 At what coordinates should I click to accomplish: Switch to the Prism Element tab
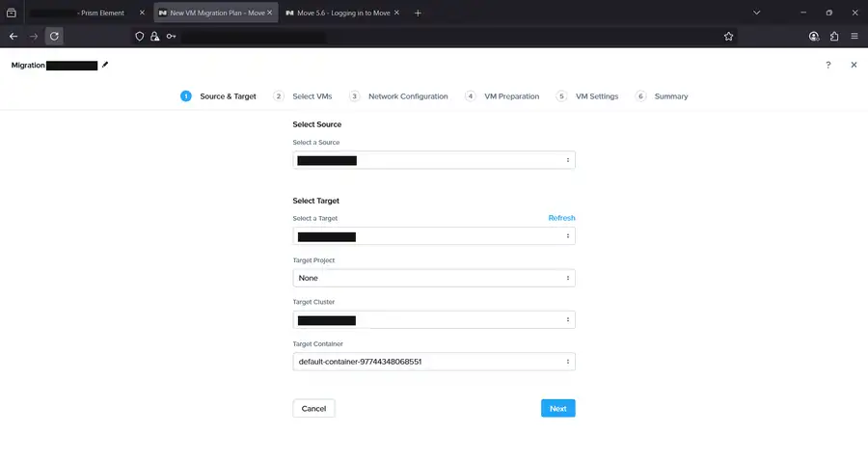(87, 13)
